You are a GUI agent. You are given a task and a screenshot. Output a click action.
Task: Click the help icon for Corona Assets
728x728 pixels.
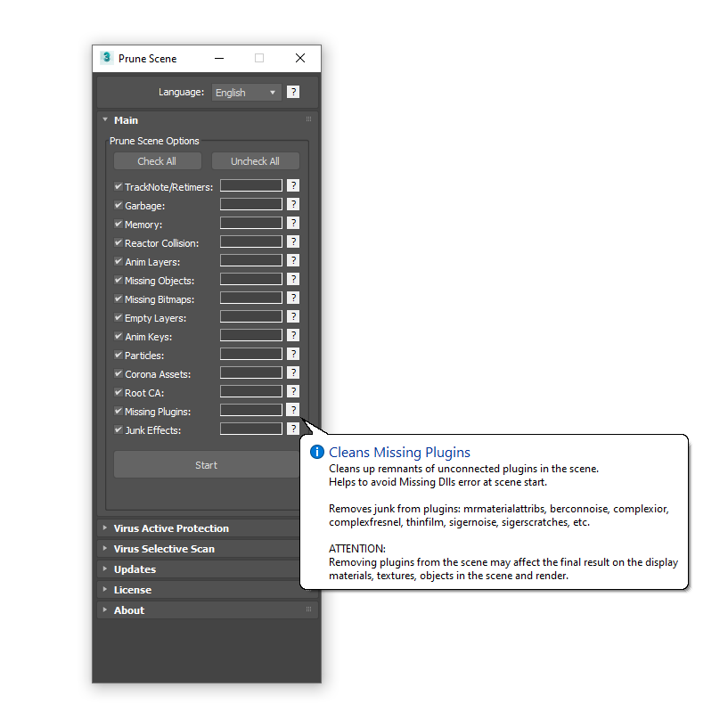(x=293, y=372)
